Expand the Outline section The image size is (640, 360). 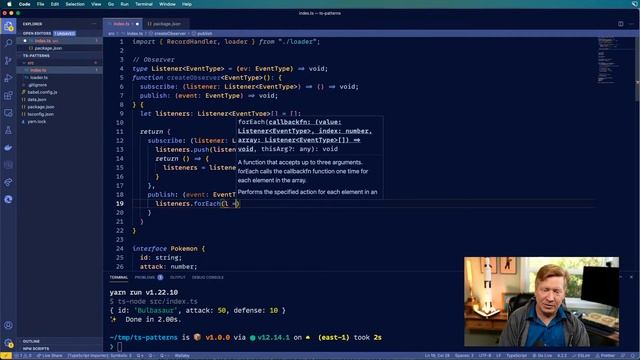[60, 341]
